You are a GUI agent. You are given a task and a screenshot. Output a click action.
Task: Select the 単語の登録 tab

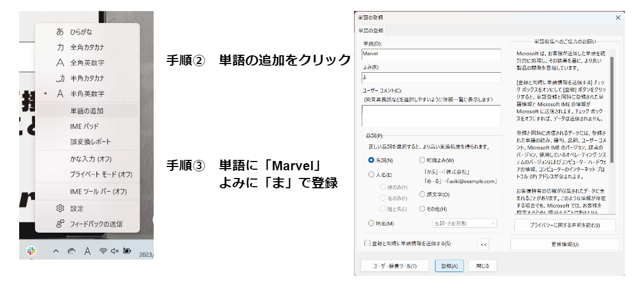[370, 31]
